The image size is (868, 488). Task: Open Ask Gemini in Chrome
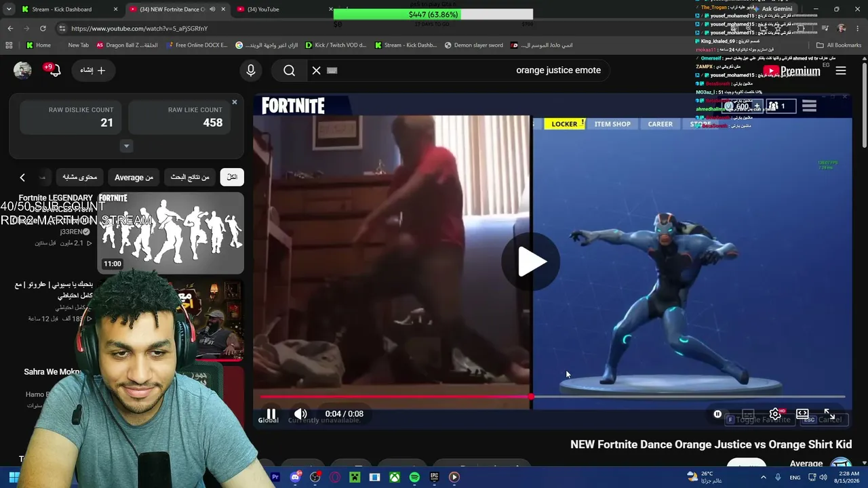(x=772, y=9)
